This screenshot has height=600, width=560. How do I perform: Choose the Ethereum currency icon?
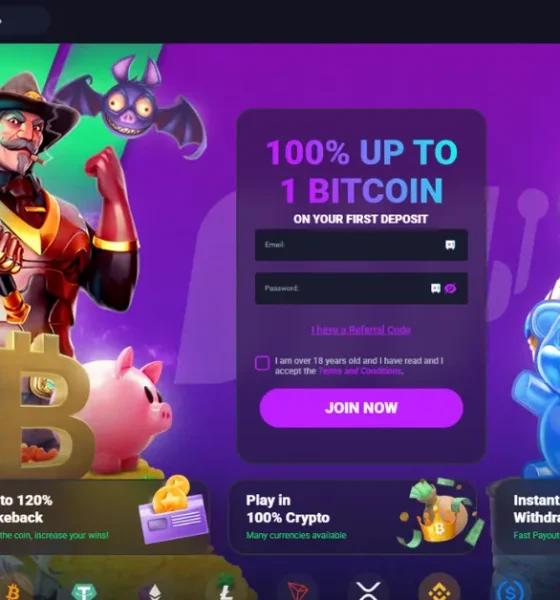click(155, 590)
